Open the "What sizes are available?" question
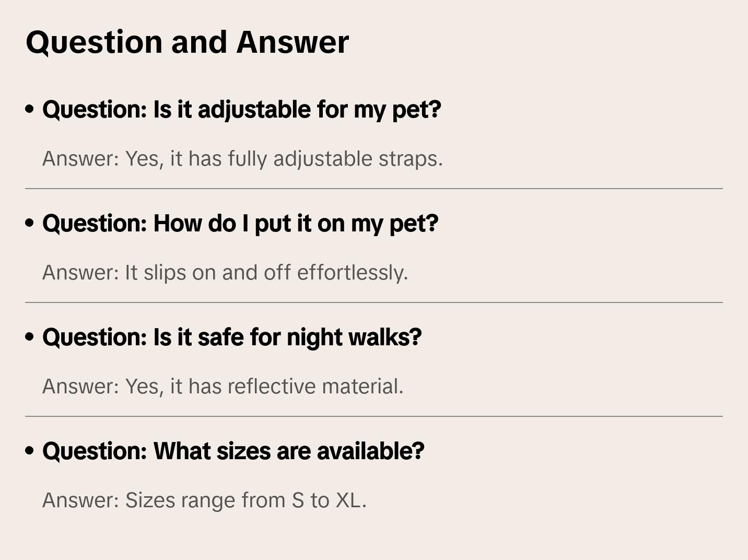This screenshot has height=560, width=748. click(x=233, y=451)
